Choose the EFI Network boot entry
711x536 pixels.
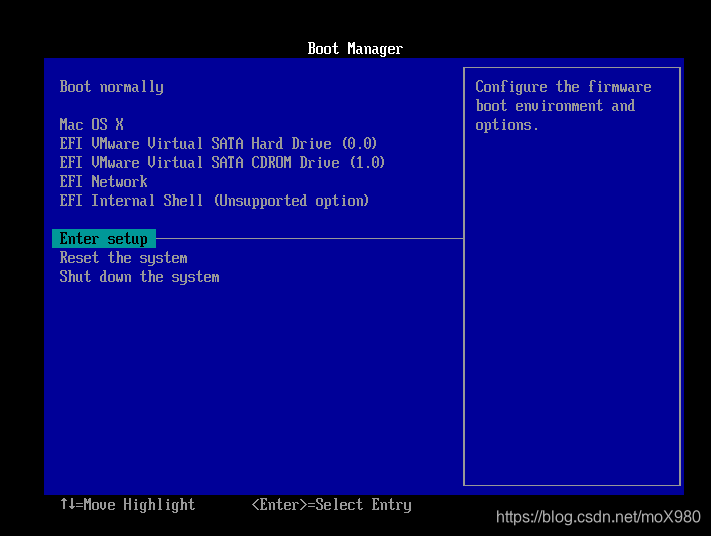coord(103,181)
